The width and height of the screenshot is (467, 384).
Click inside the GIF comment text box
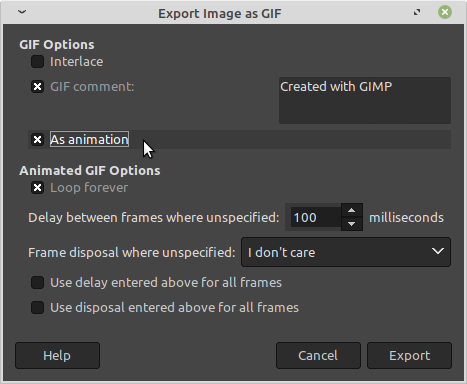coord(365,100)
